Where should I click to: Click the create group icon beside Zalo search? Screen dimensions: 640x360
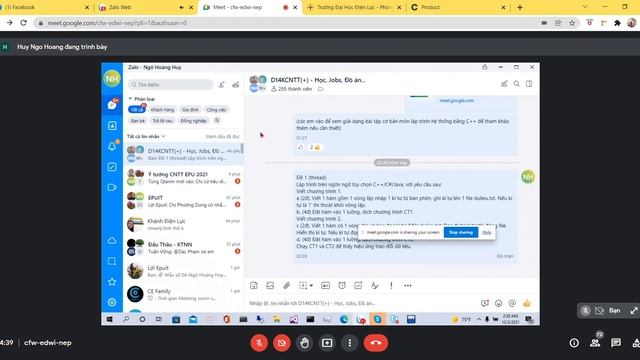pyautogui.click(x=236, y=84)
